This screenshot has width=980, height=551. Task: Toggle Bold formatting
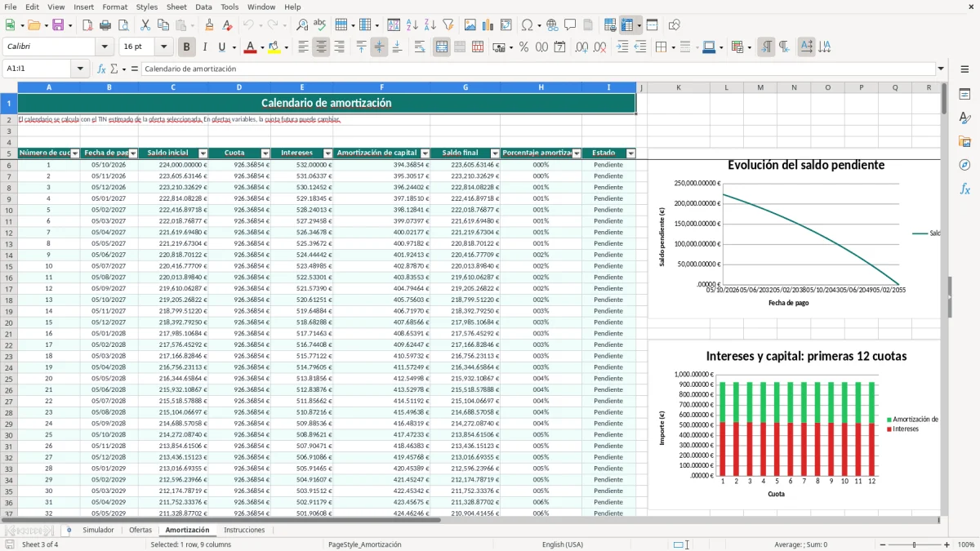[x=187, y=47]
